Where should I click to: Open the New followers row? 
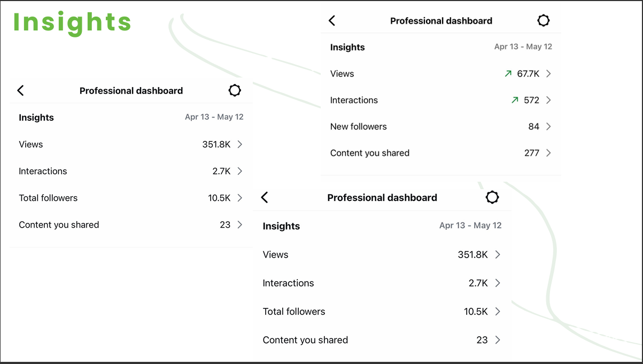click(x=359, y=127)
